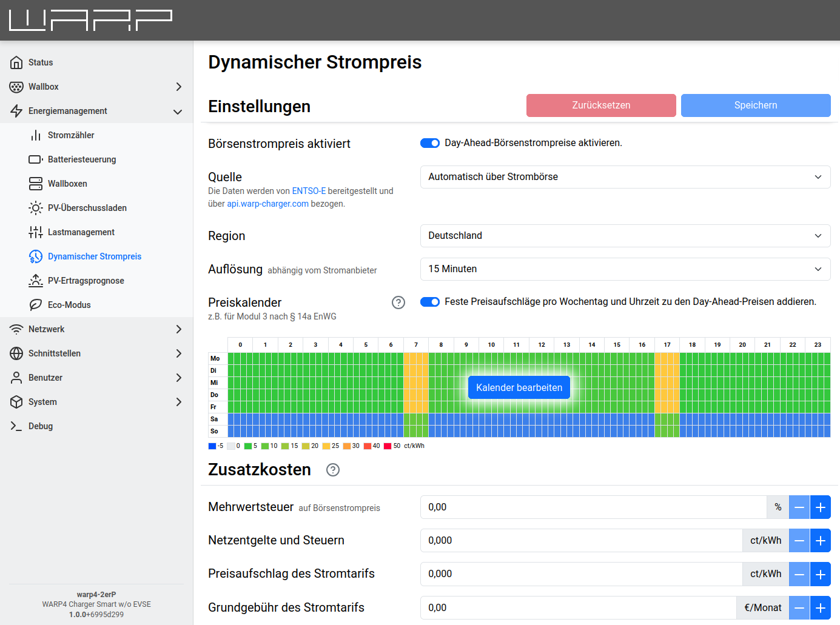The width and height of the screenshot is (840, 625).
Task: Go to Debug menu entry
Action: point(41,426)
